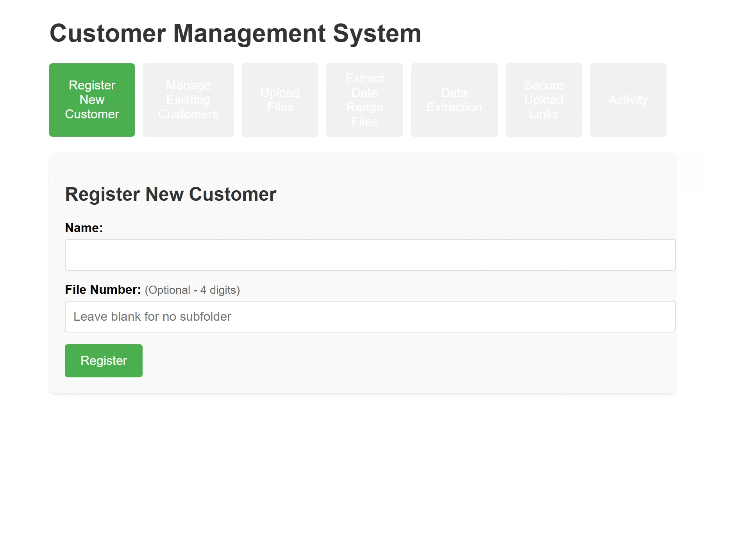Select the green Register New Customer tab

tap(92, 100)
